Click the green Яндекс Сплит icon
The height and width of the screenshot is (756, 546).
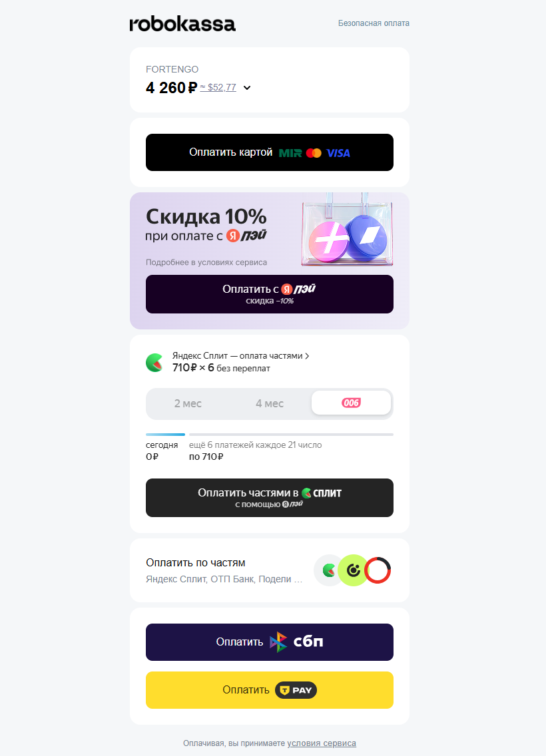pos(154,363)
